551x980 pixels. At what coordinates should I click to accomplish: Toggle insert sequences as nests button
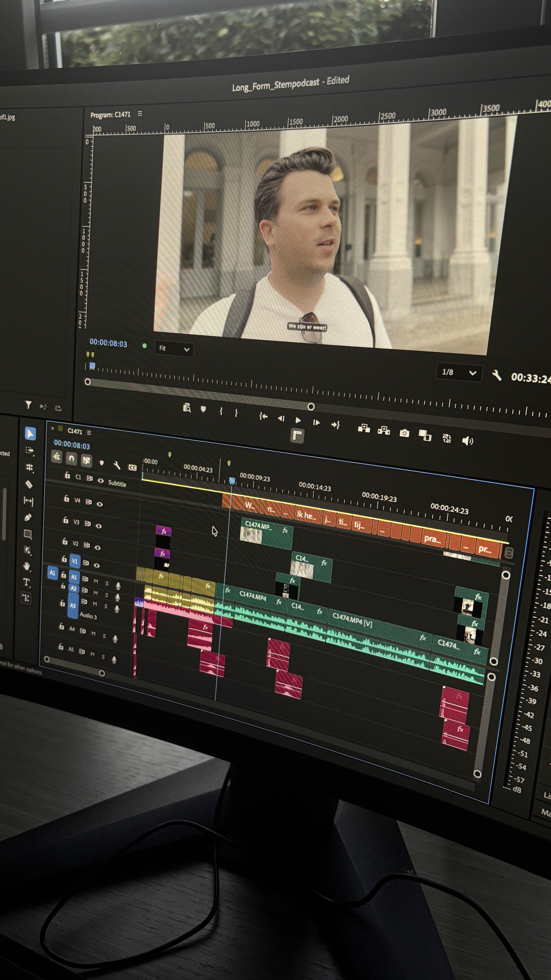pyautogui.click(x=57, y=457)
